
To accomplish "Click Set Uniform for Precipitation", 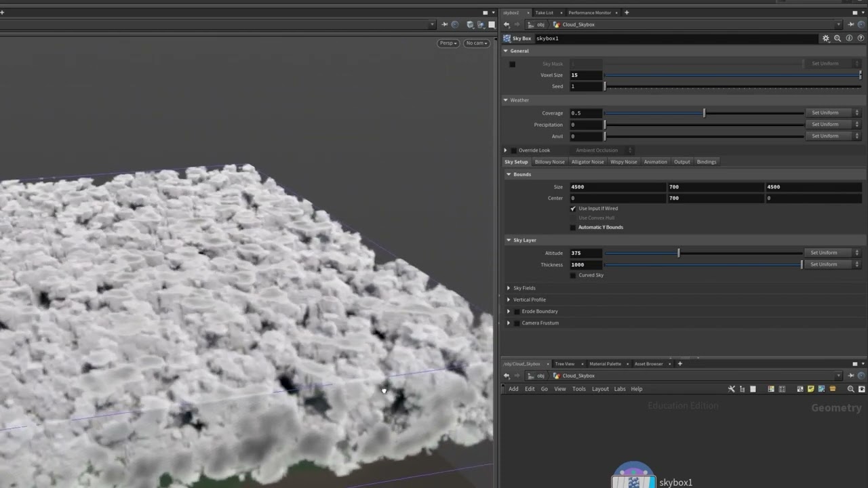I will coord(825,125).
